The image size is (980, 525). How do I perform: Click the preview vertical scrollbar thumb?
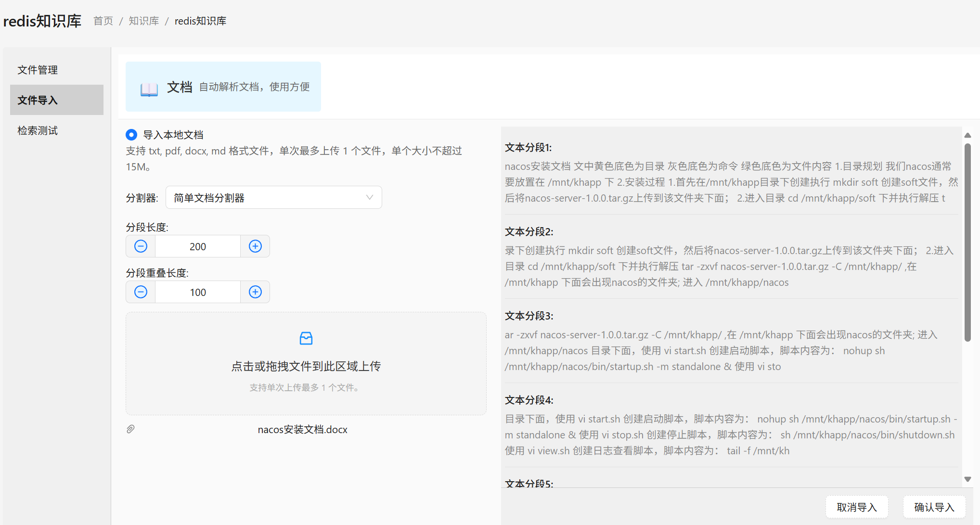point(967,243)
